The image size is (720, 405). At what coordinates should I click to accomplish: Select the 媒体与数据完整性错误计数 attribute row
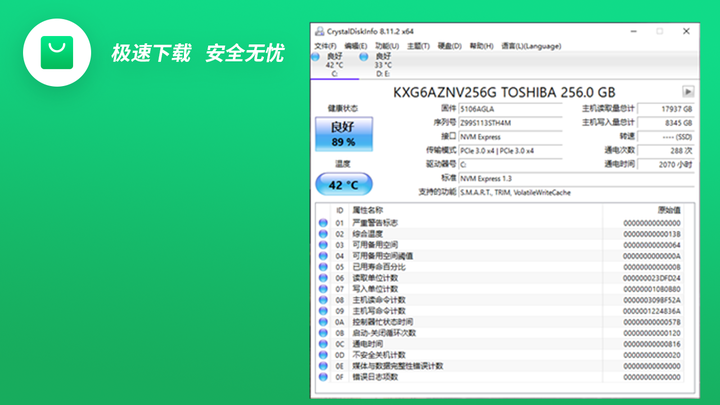click(x=500, y=366)
